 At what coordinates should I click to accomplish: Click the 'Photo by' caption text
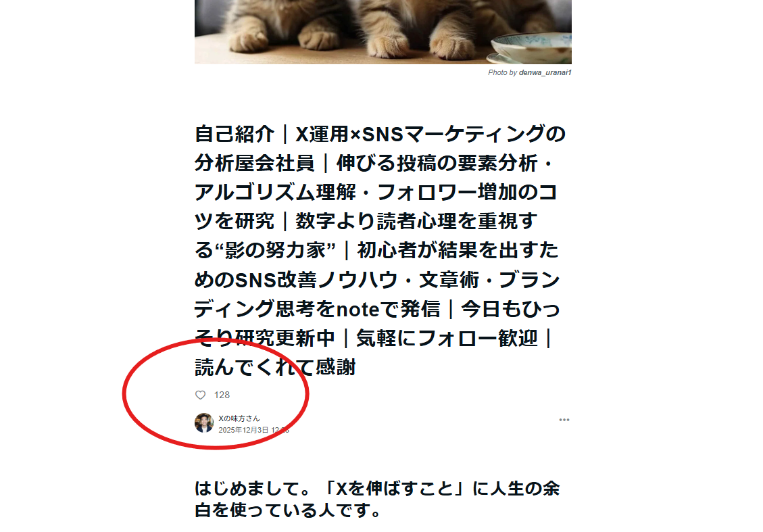[x=503, y=72]
